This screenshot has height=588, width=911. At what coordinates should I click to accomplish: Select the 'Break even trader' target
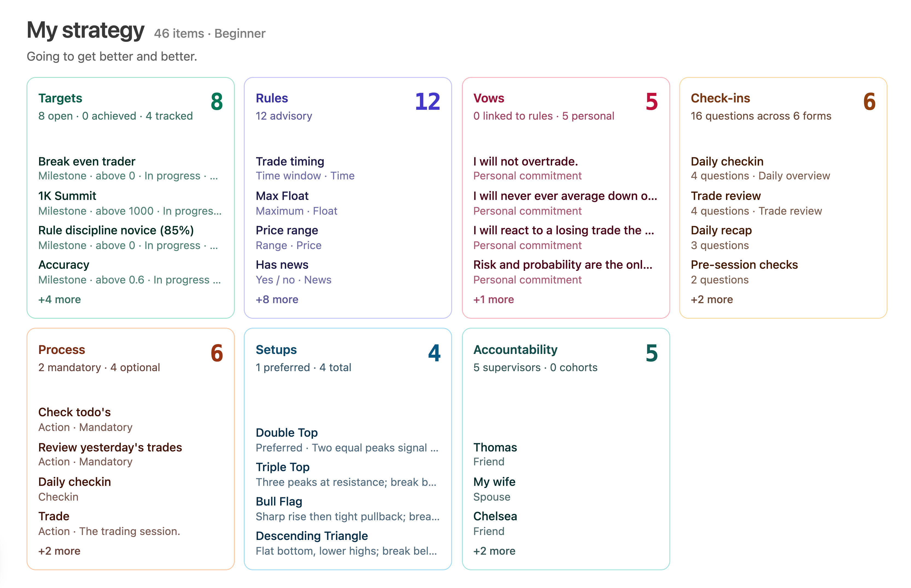pyautogui.click(x=87, y=161)
